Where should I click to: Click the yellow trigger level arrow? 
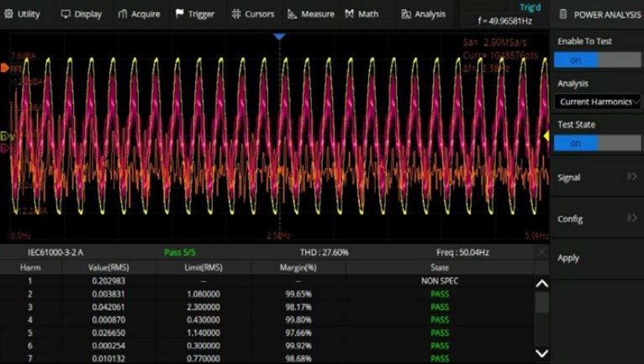[x=546, y=135]
